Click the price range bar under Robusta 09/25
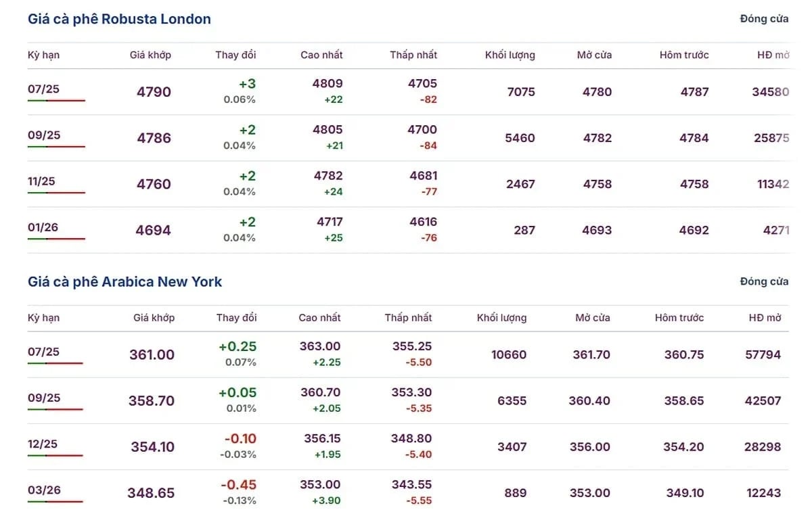Viewport: 812px width, 514px height. point(56,147)
